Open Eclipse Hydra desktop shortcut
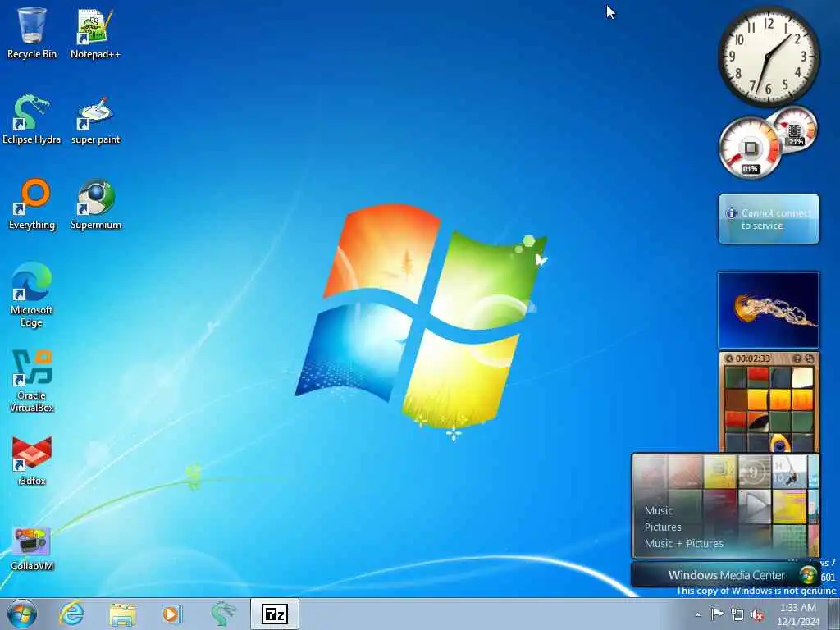Screen dimensions: 840x630 [32, 119]
